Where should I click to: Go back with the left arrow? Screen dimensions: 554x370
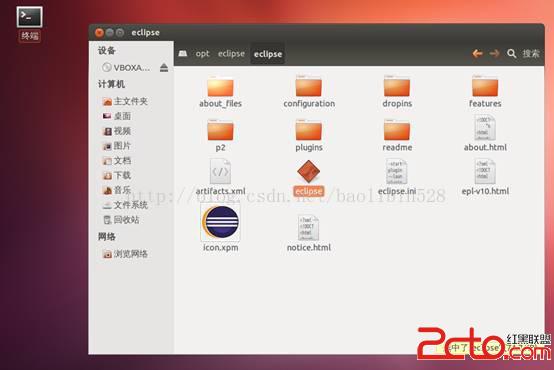(477, 54)
